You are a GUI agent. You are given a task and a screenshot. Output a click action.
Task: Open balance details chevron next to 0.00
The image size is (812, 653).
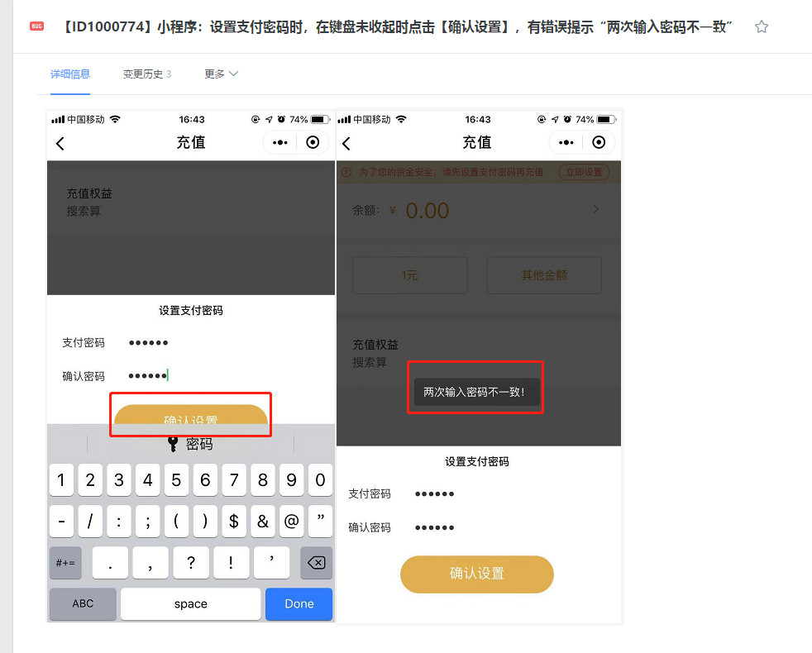point(596,209)
